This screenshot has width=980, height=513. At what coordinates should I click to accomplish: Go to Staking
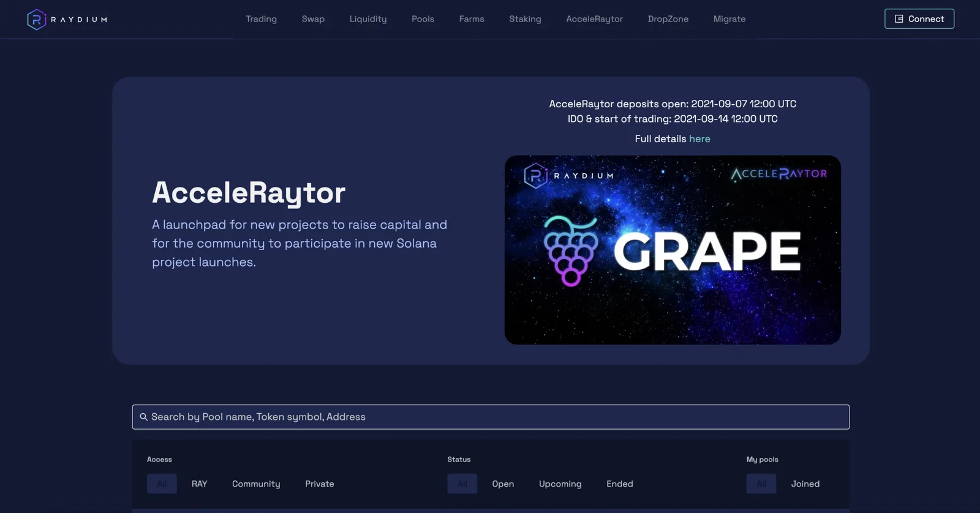pyautogui.click(x=525, y=19)
